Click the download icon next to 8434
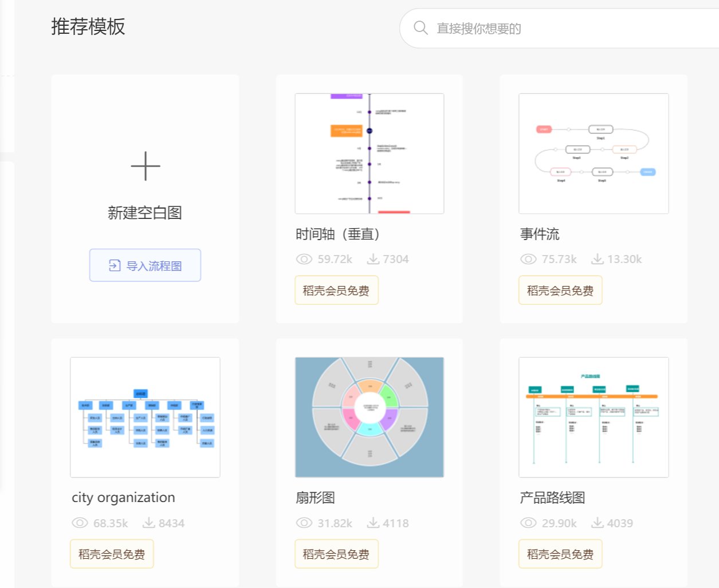719x588 pixels. 149,522
